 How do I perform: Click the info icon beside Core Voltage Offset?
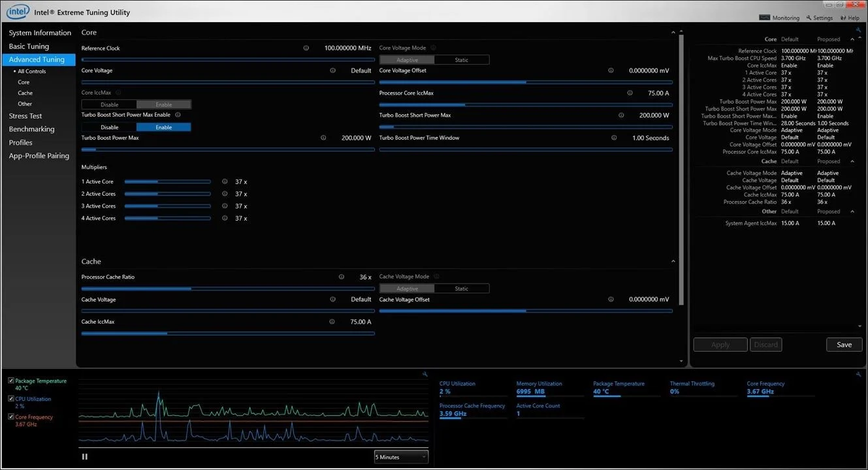[x=611, y=70]
